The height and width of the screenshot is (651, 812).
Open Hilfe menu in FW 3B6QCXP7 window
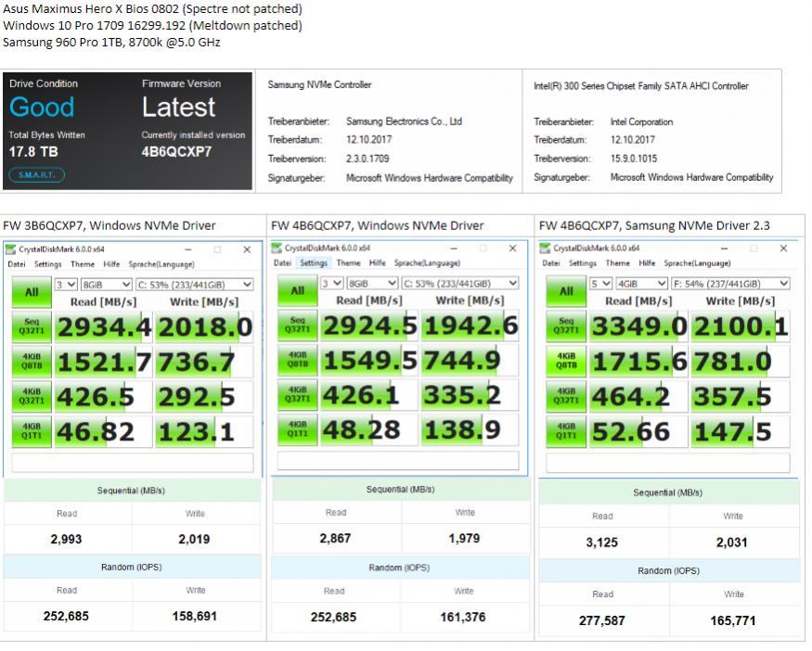pos(111,264)
